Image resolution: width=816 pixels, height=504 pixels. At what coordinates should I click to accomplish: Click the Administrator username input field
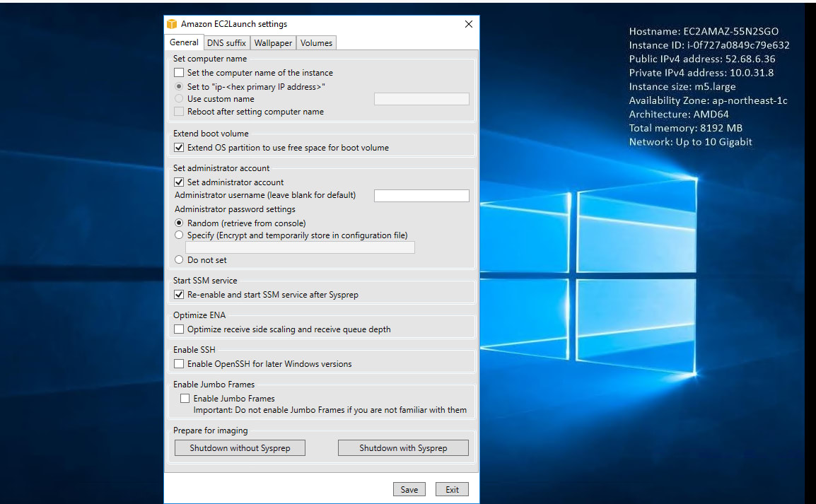pyautogui.click(x=421, y=196)
